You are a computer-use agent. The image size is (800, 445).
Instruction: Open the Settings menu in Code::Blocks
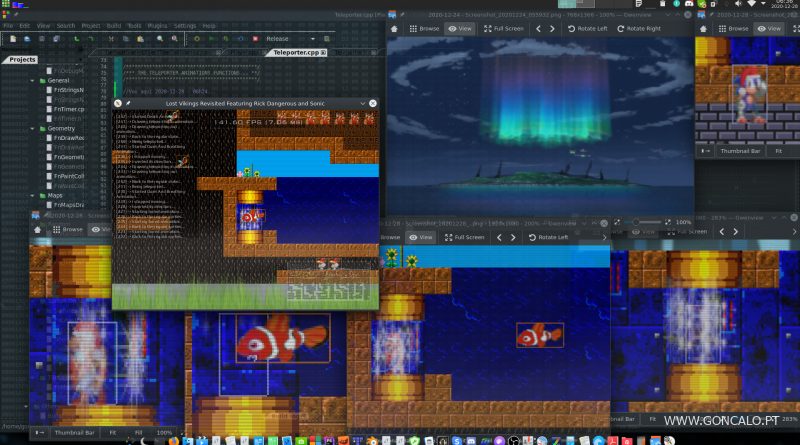coord(185,26)
